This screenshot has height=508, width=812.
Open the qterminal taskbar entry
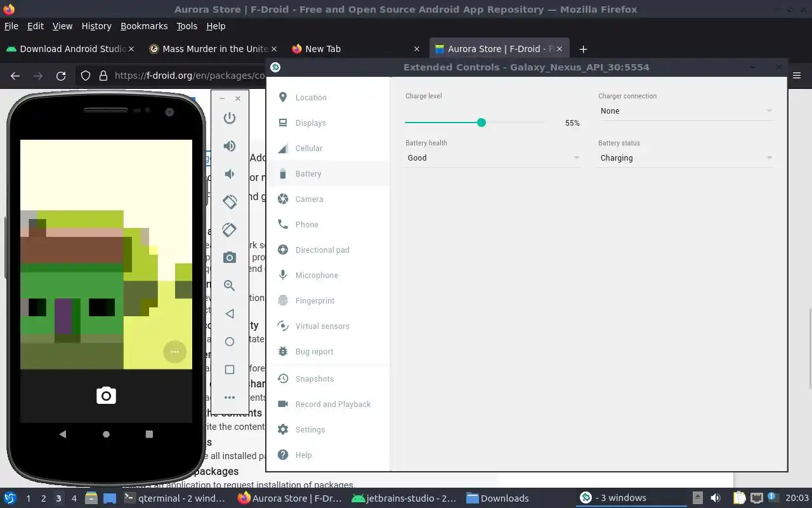pos(174,498)
